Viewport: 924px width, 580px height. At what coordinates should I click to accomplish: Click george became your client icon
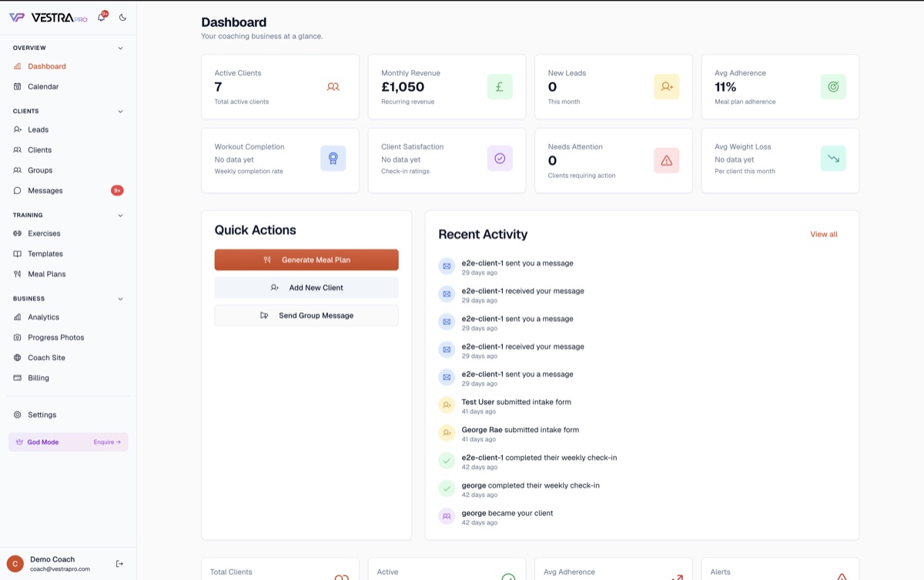(447, 516)
